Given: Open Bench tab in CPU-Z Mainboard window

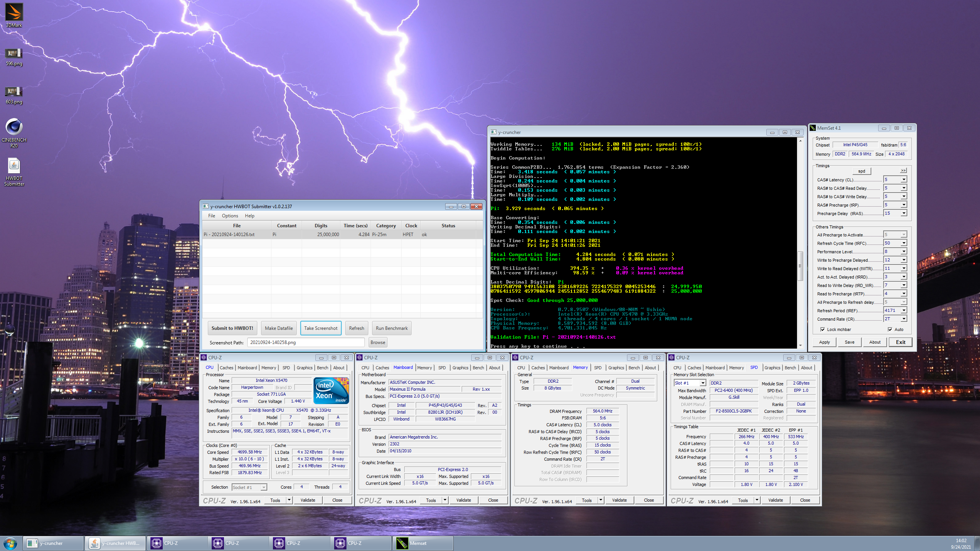Looking at the screenshot, I should tap(478, 368).
